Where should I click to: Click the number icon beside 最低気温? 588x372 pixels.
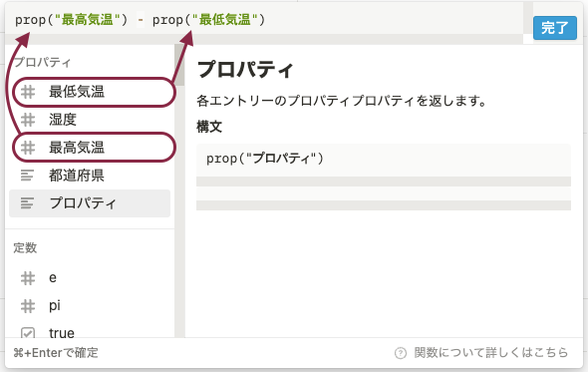(28, 92)
